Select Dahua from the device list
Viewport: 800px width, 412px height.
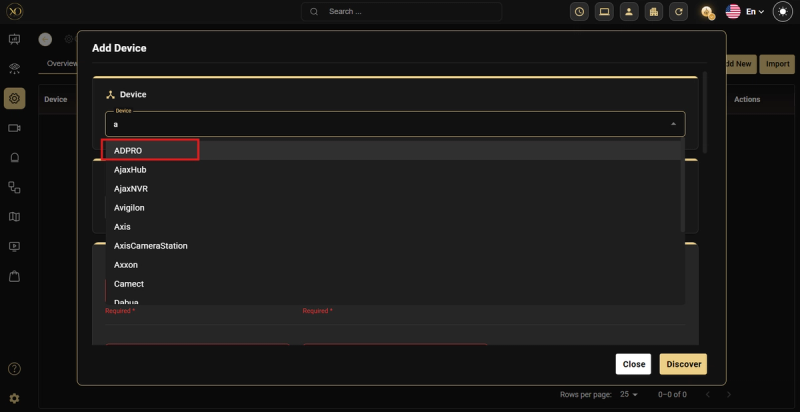(x=393, y=300)
